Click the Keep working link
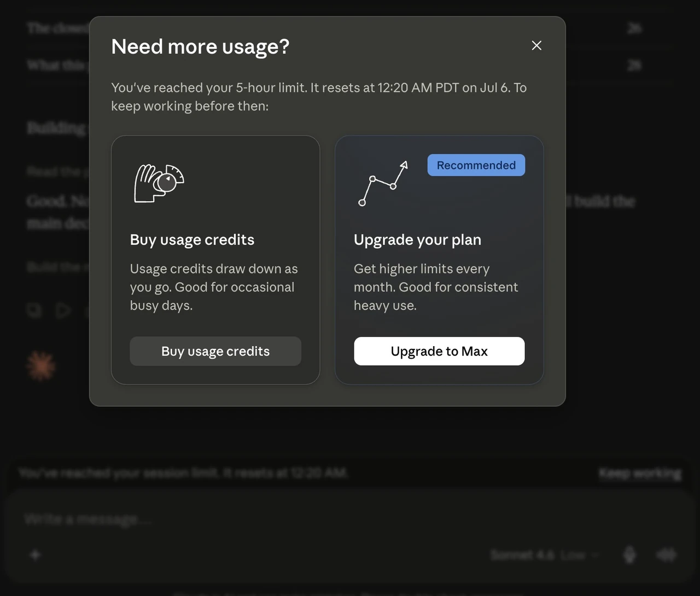 [x=640, y=473]
